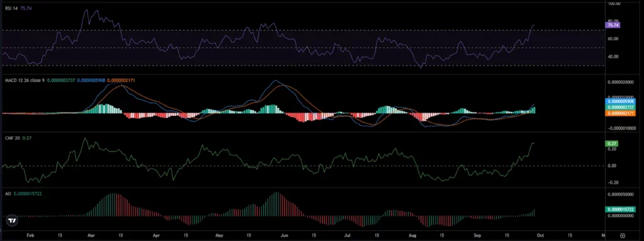Click the Sep label on time axis
The image size is (644, 241).
(x=477, y=236)
